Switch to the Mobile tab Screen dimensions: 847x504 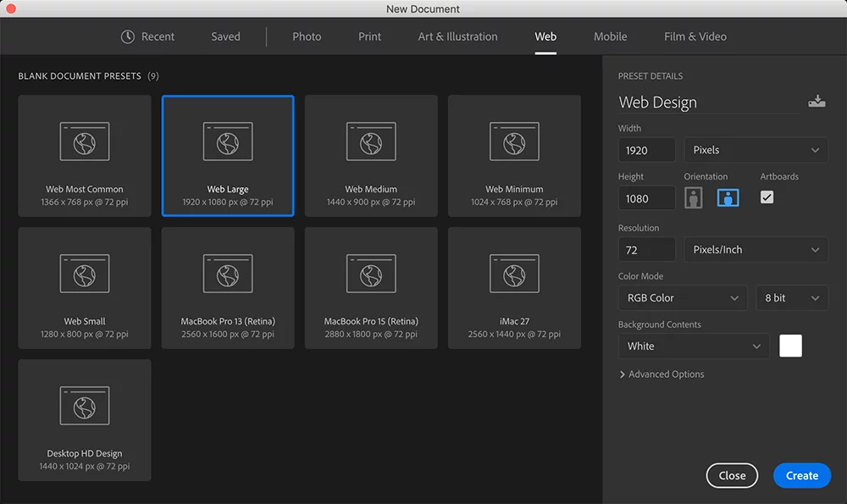[611, 36]
